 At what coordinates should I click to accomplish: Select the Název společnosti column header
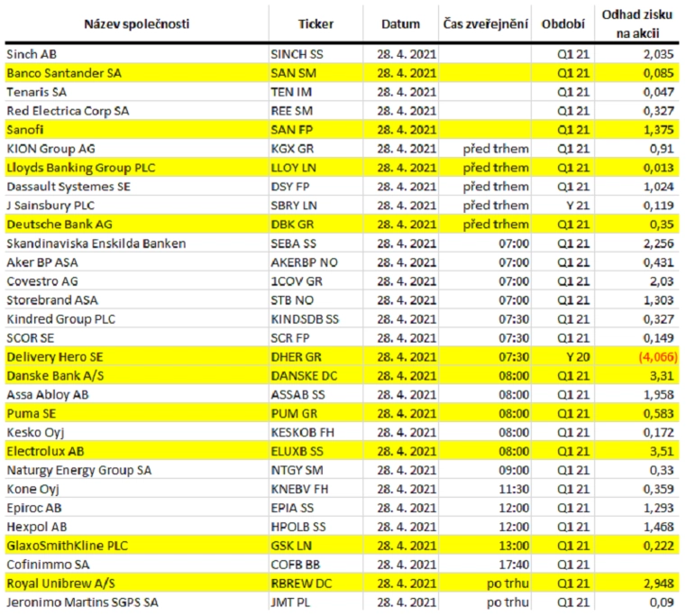pos(136,24)
